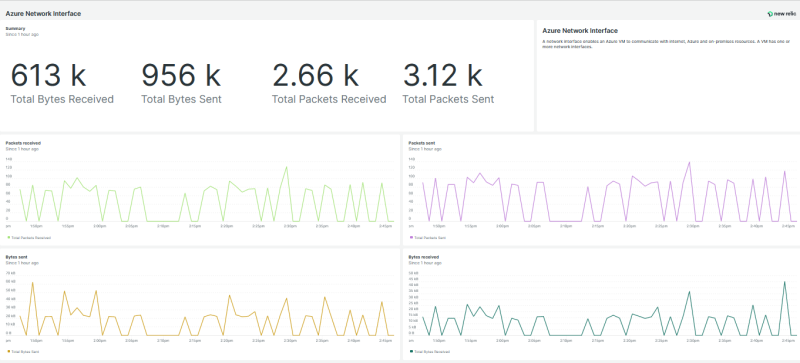Click the 140 y-axis label on Packets received chart
The height and width of the screenshot is (363, 800).
coord(9,159)
